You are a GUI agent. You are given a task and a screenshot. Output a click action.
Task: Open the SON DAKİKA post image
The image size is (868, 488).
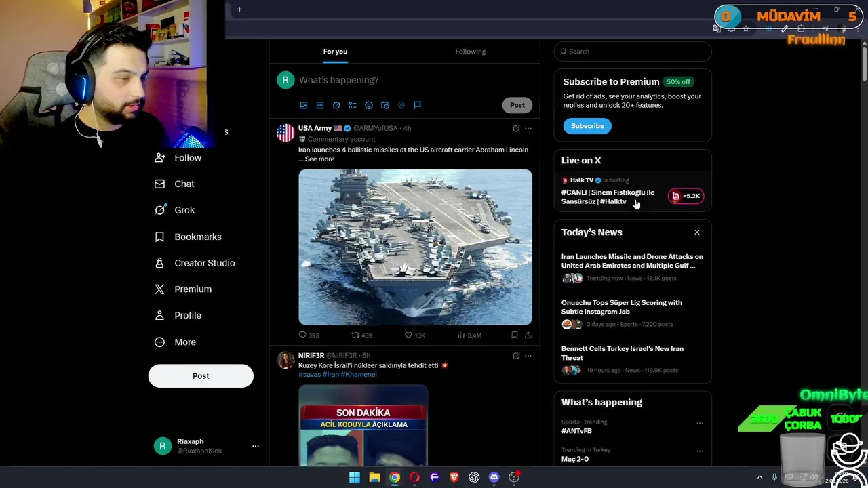coord(363,425)
